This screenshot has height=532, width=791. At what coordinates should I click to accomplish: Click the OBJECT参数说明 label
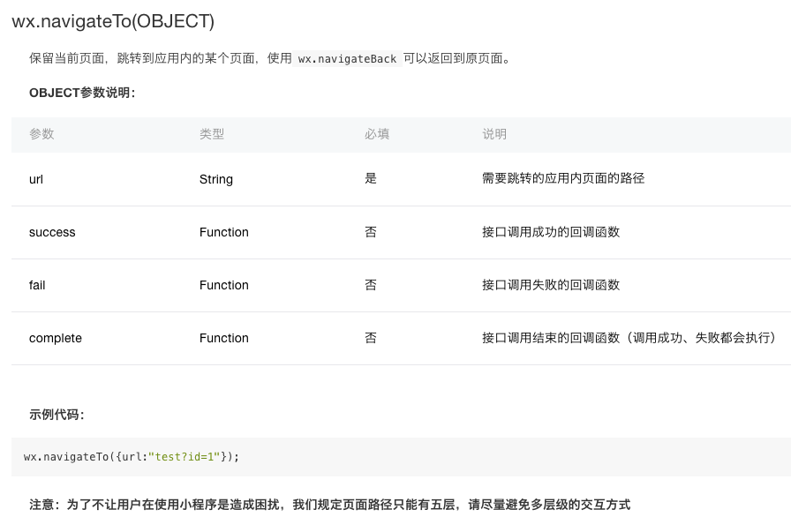(82, 93)
